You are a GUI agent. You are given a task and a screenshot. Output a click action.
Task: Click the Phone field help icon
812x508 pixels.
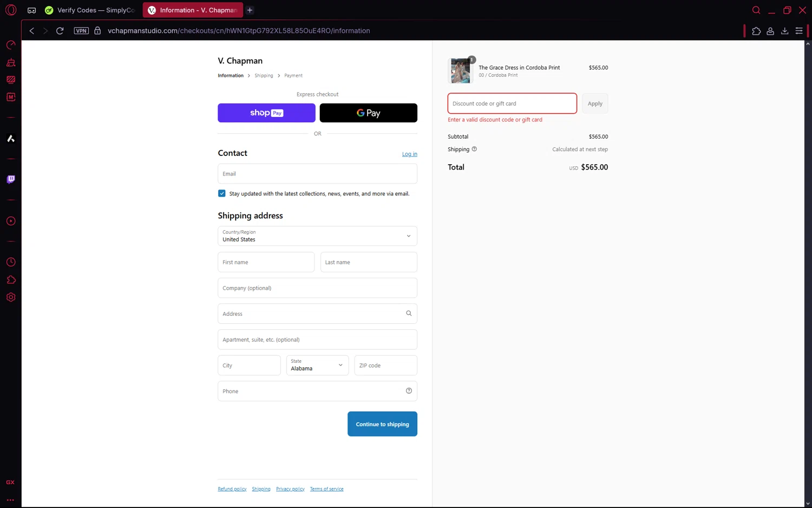pos(409,391)
